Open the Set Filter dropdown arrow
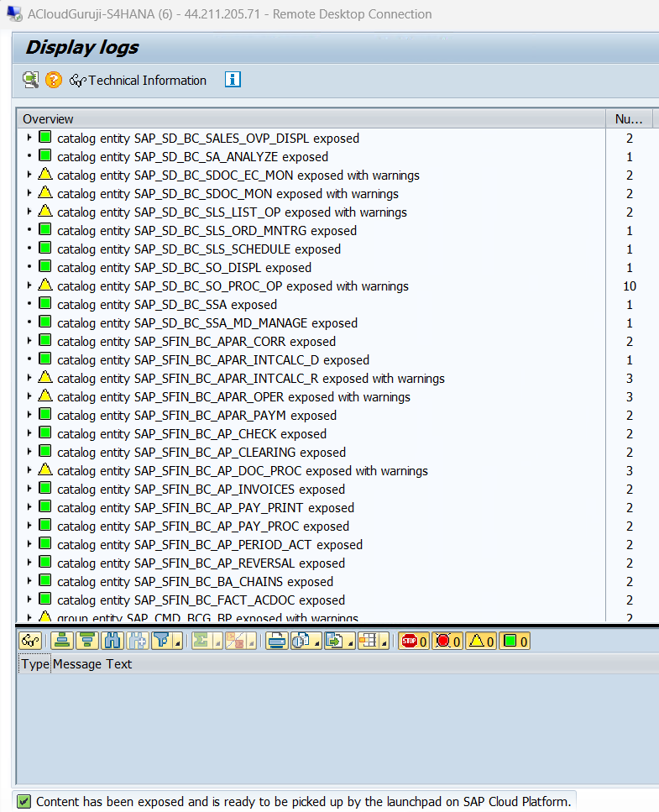Viewport: 659px width, 812px height. click(x=178, y=643)
